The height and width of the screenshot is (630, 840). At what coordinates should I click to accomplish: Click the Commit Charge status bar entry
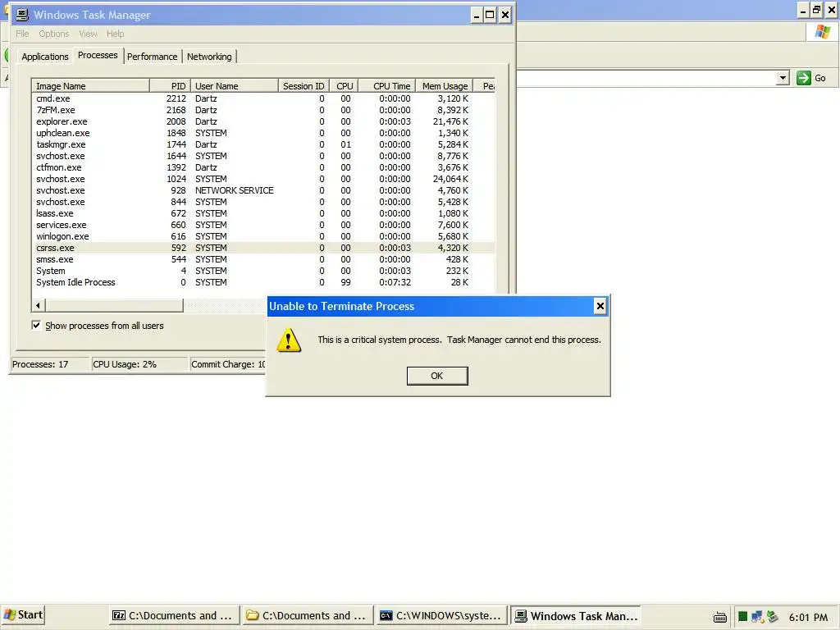point(228,364)
